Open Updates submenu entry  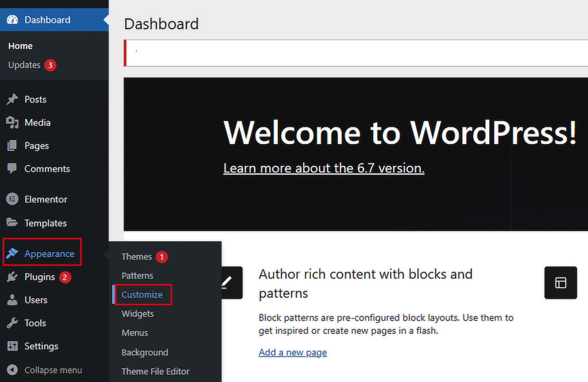[x=24, y=65]
